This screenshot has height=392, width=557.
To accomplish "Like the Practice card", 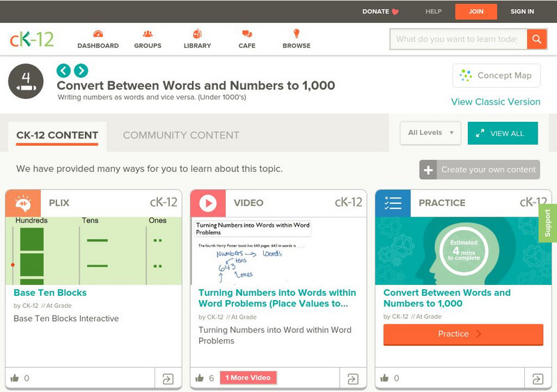I will (385, 378).
